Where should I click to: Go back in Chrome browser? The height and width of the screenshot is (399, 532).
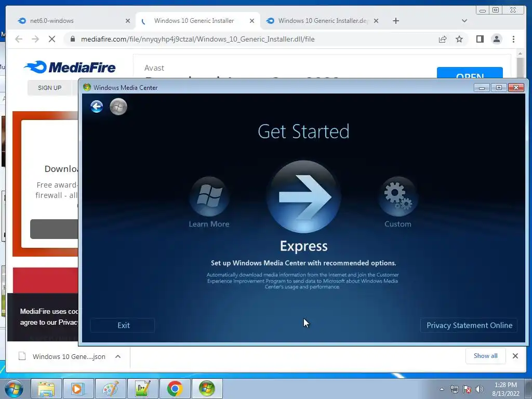coord(19,39)
